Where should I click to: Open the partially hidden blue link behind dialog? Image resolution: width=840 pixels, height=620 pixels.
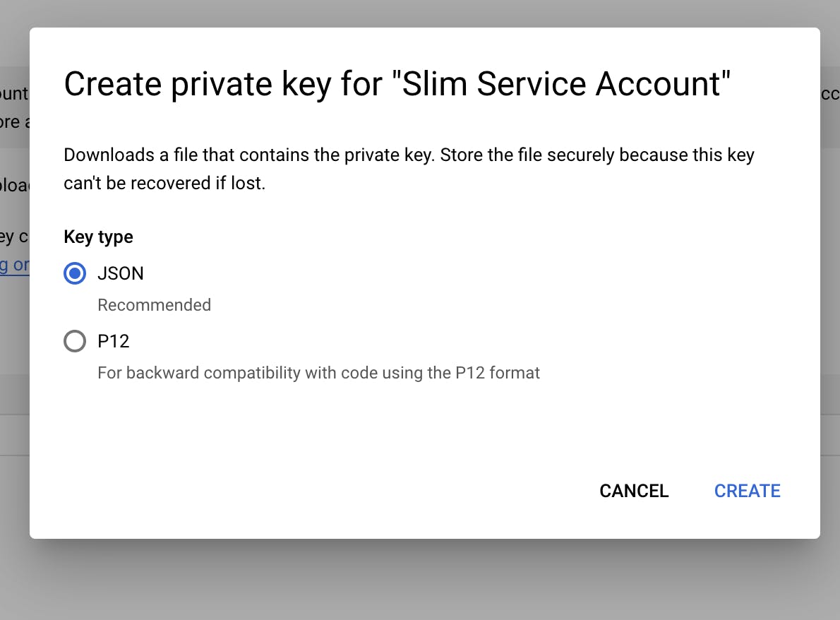coord(14,265)
